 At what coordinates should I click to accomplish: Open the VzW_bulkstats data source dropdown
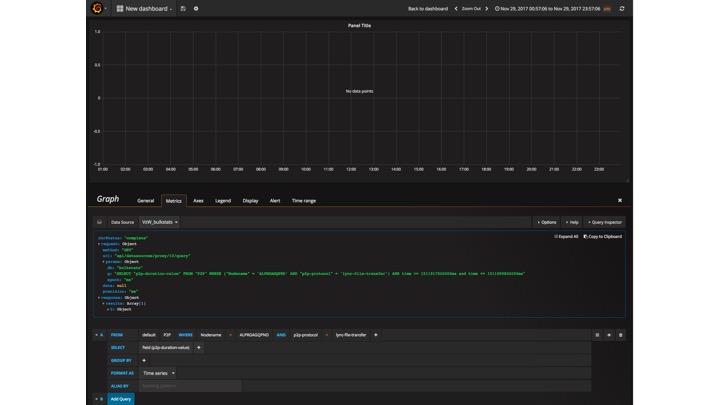pos(159,222)
